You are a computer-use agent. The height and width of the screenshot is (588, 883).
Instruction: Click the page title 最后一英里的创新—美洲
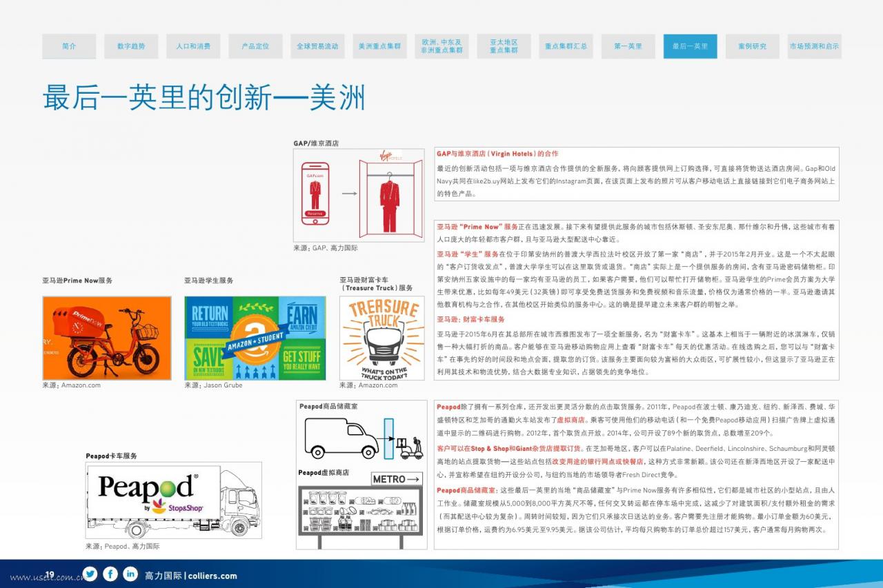point(204,98)
